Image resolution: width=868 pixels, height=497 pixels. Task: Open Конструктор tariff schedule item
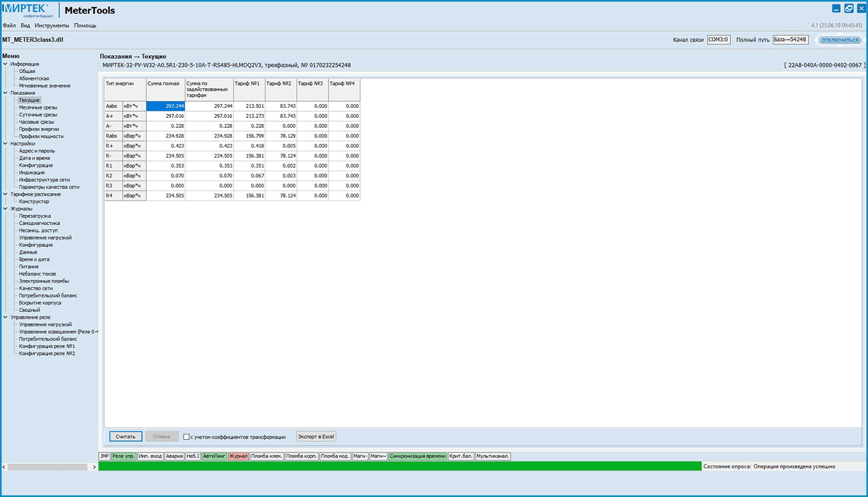(34, 202)
